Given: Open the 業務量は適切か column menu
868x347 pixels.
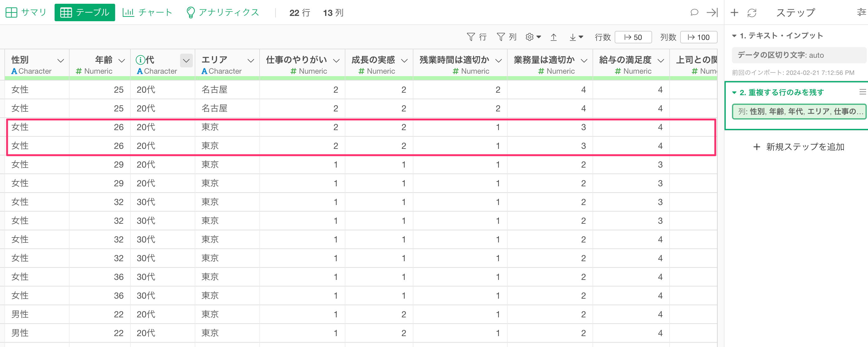Looking at the screenshot, I should [x=584, y=61].
